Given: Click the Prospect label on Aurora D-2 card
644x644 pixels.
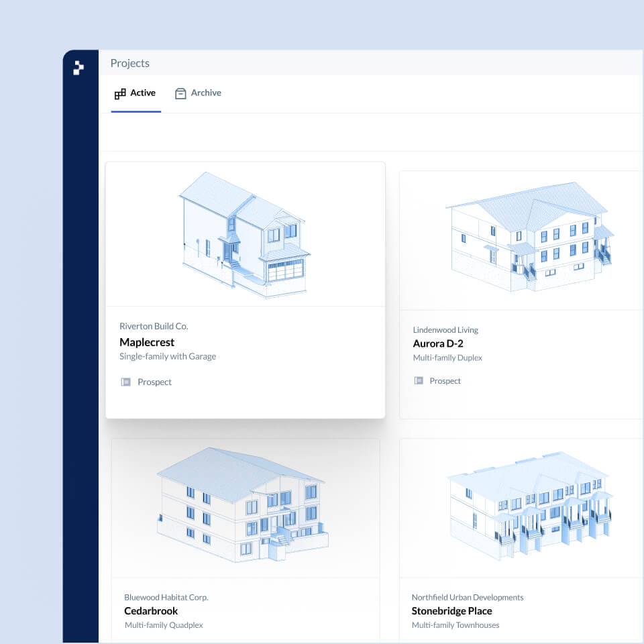Looking at the screenshot, I should (x=445, y=381).
